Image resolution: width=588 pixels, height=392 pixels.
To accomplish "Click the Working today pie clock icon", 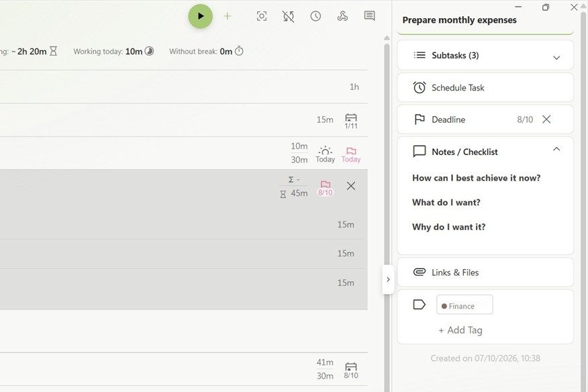I will 149,51.
